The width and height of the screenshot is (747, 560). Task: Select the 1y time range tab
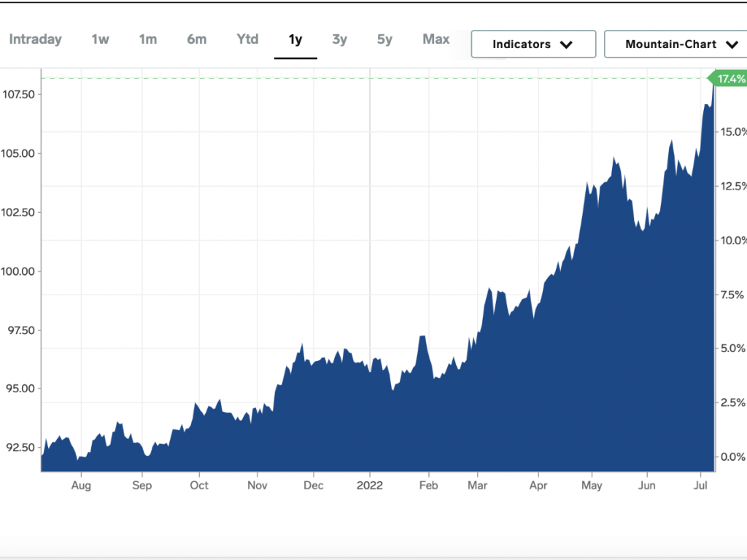pos(295,39)
